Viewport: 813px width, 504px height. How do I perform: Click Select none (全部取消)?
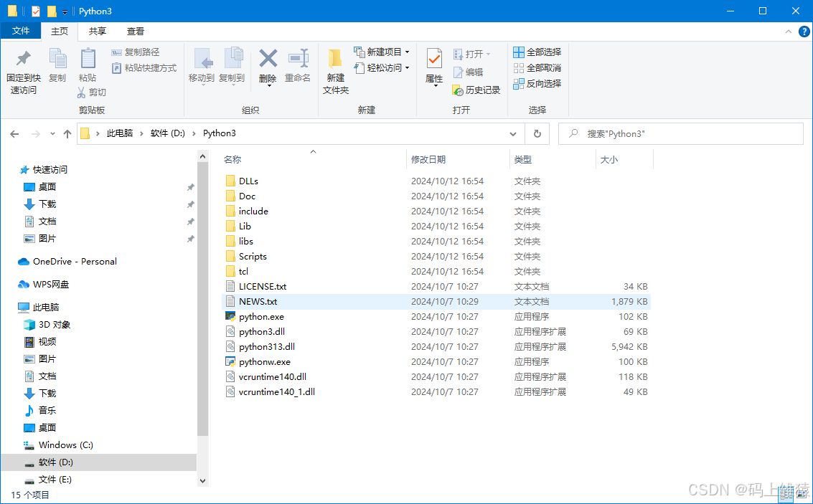(537, 68)
